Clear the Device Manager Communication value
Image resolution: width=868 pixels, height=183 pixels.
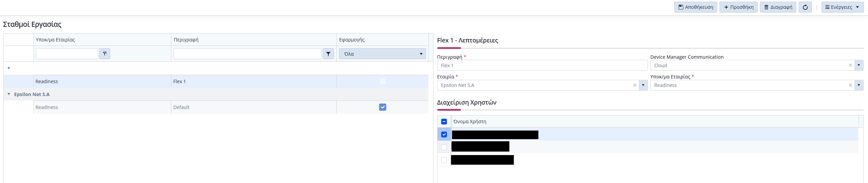pos(850,65)
